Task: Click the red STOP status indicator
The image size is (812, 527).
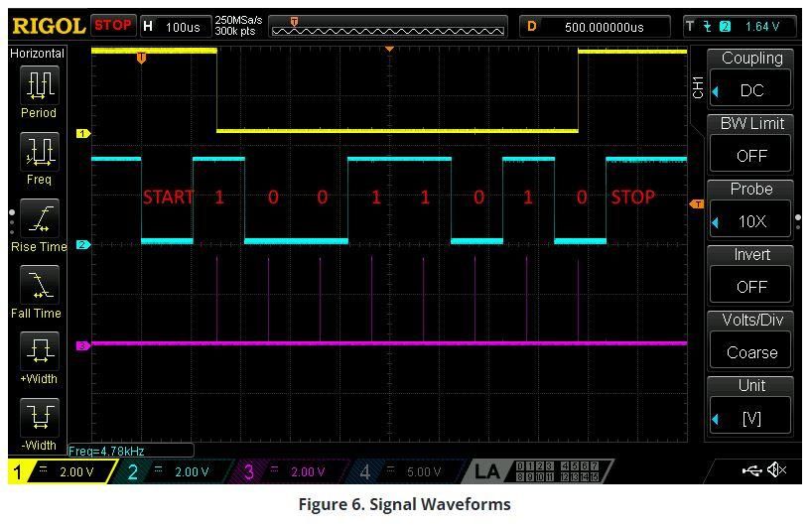Action: pyautogui.click(x=113, y=25)
